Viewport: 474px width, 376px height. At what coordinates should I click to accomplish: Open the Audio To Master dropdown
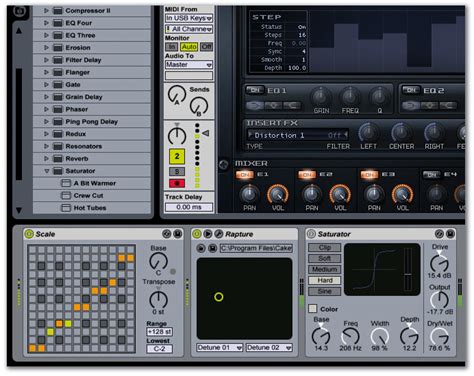click(x=189, y=65)
